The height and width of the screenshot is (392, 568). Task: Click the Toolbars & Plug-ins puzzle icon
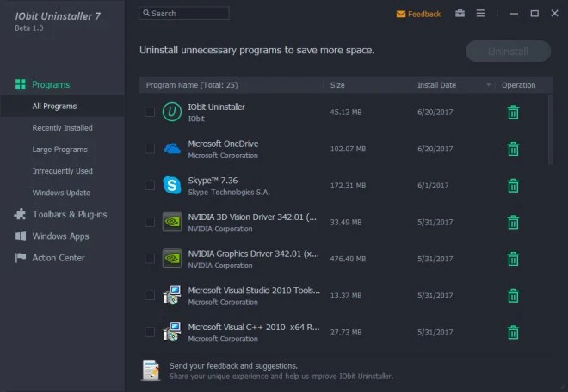coord(21,214)
